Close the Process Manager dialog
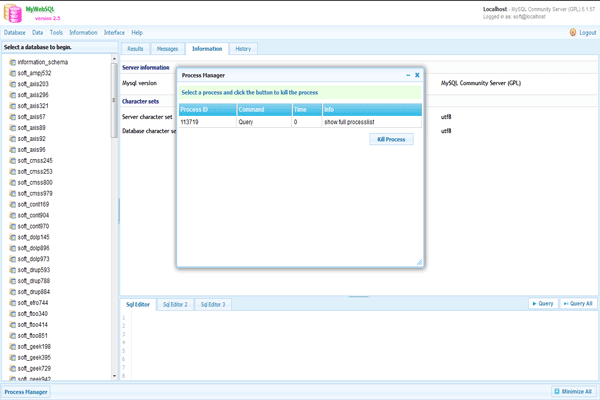600x400 pixels. [x=417, y=75]
